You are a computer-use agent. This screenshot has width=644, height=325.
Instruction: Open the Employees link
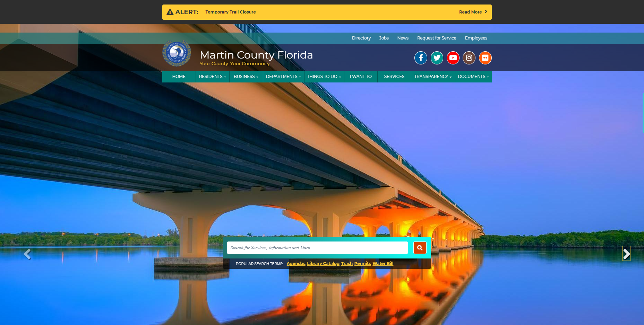tap(476, 38)
